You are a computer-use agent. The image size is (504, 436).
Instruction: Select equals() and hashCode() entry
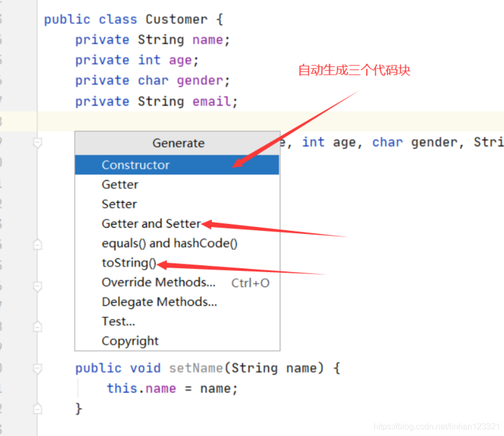[177, 243]
